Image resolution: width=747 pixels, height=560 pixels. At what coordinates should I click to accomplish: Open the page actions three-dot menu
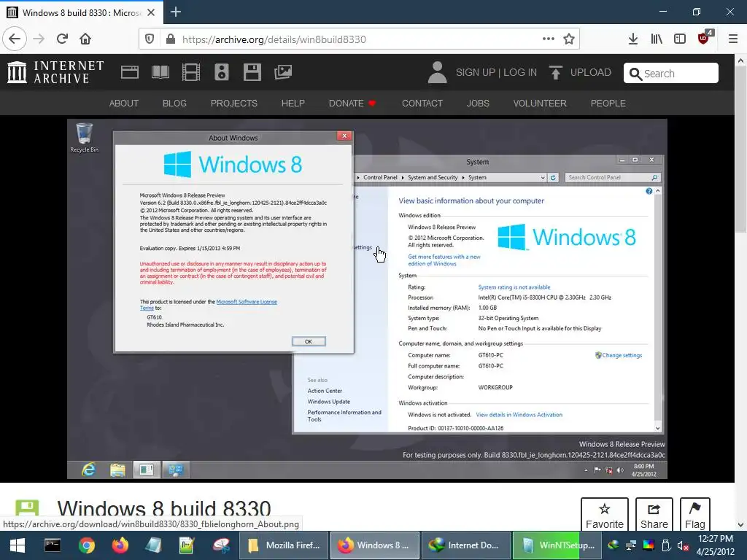549,39
